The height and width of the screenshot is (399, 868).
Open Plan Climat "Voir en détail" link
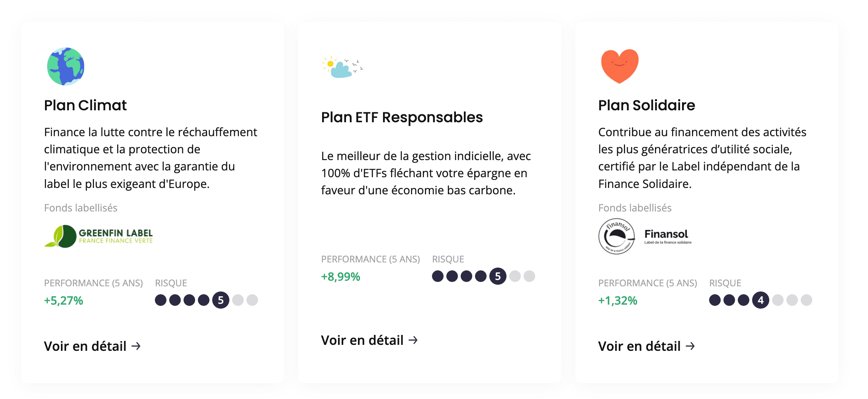(x=85, y=346)
